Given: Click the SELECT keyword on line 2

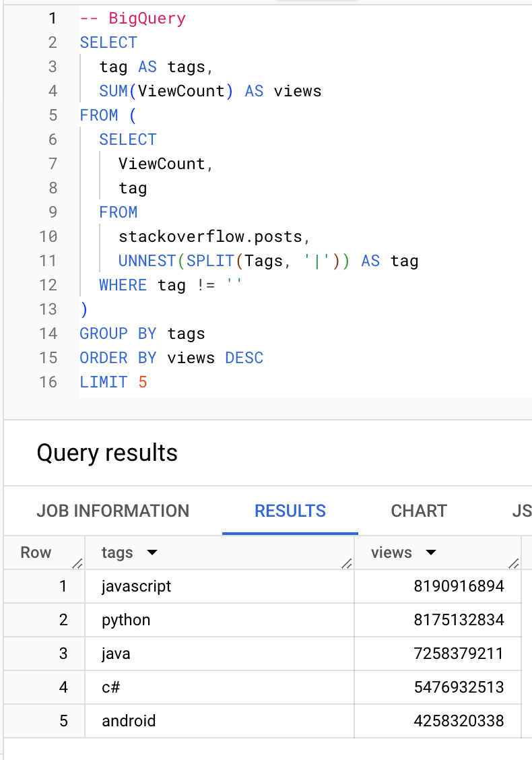Looking at the screenshot, I should click(108, 42).
